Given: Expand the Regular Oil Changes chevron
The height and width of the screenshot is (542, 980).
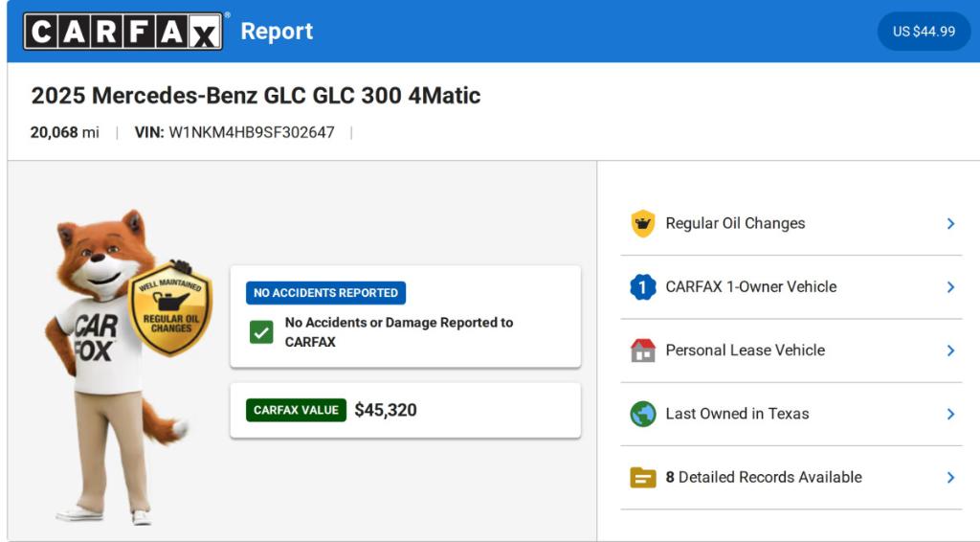Looking at the screenshot, I should [950, 224].
